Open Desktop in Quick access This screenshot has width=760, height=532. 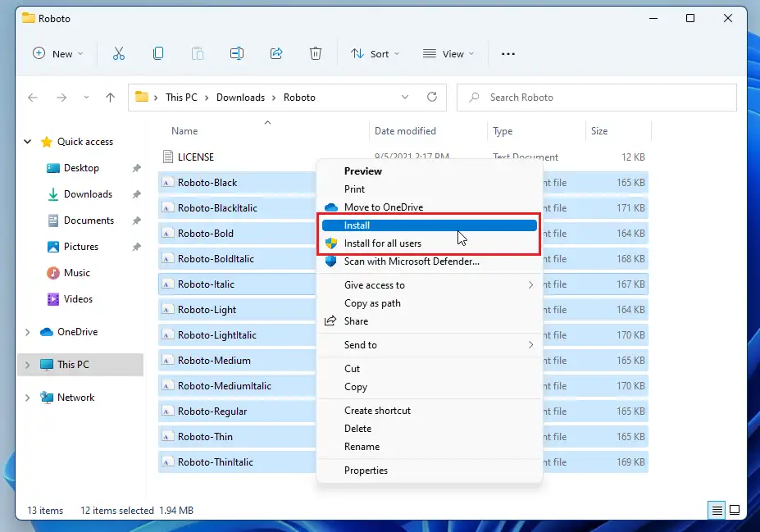(x=81, y=168)
